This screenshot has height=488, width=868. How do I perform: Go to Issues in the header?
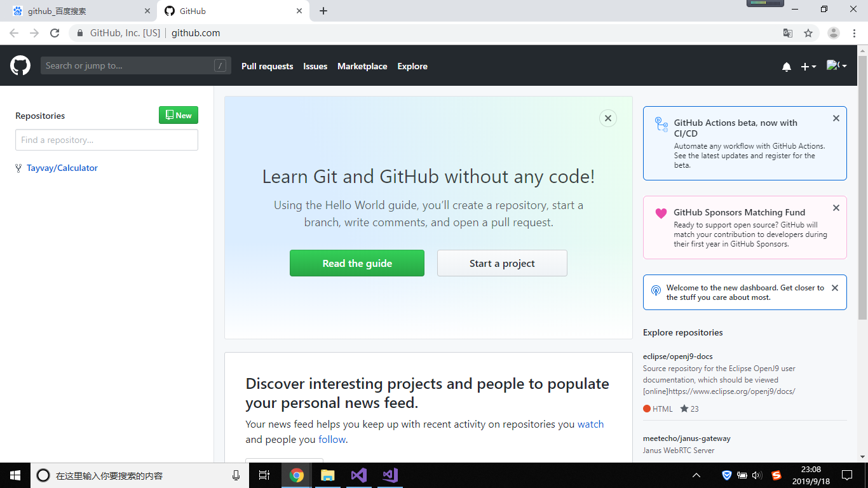[x=315, y=66]
